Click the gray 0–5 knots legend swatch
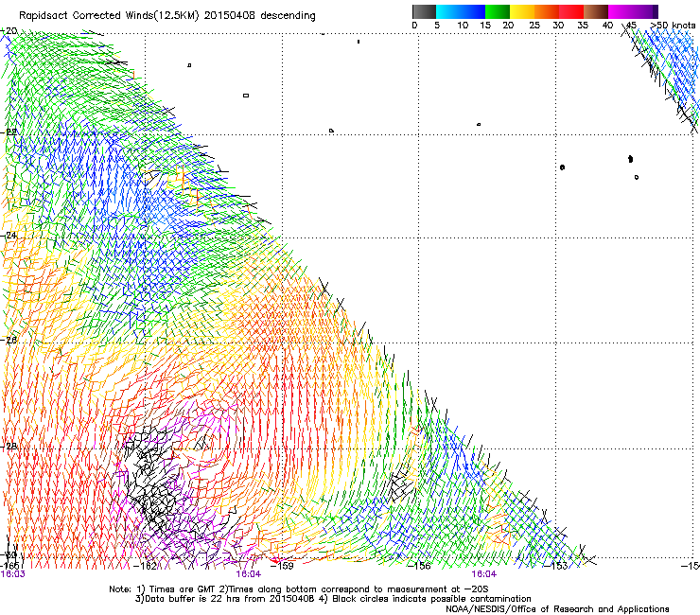 (424, 11)
